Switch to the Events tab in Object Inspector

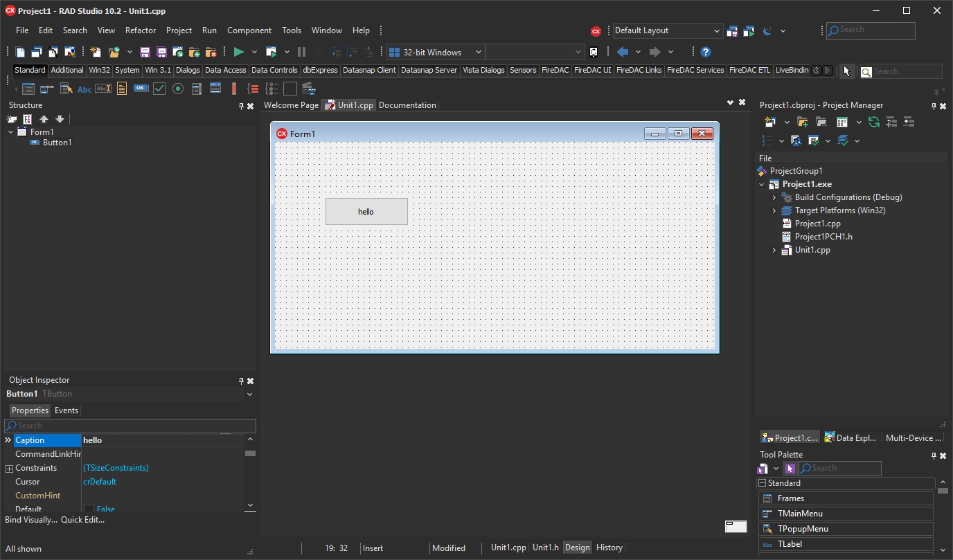coord(66,410)
